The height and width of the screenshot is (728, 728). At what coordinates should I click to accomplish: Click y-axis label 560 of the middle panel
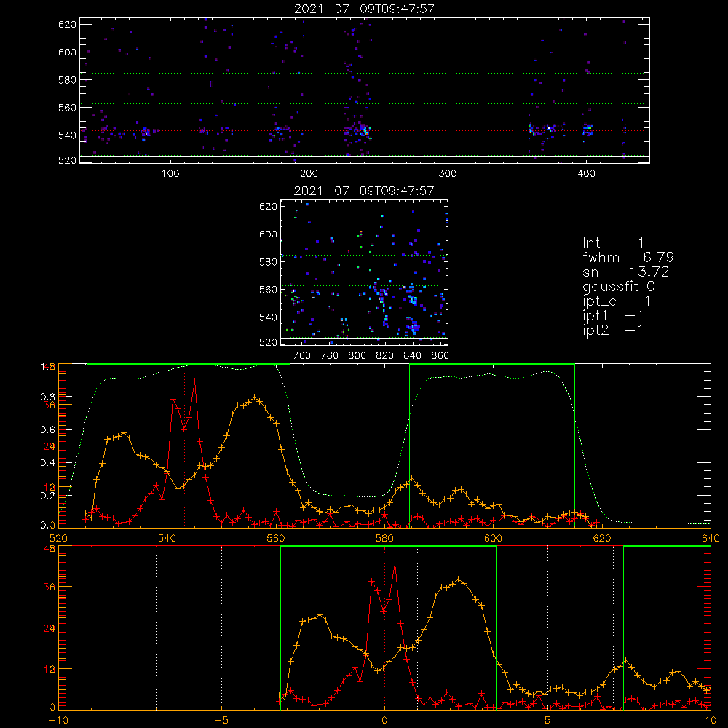click(x=269, y=290)
